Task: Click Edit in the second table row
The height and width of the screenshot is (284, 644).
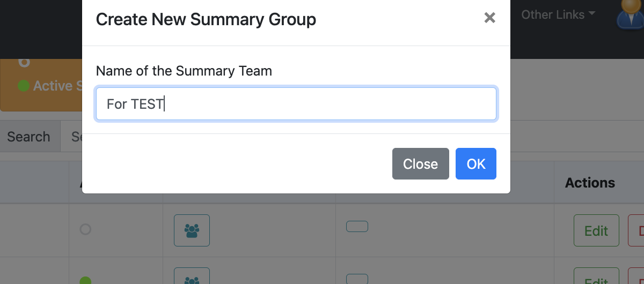Action: click(x=596, y=277)
